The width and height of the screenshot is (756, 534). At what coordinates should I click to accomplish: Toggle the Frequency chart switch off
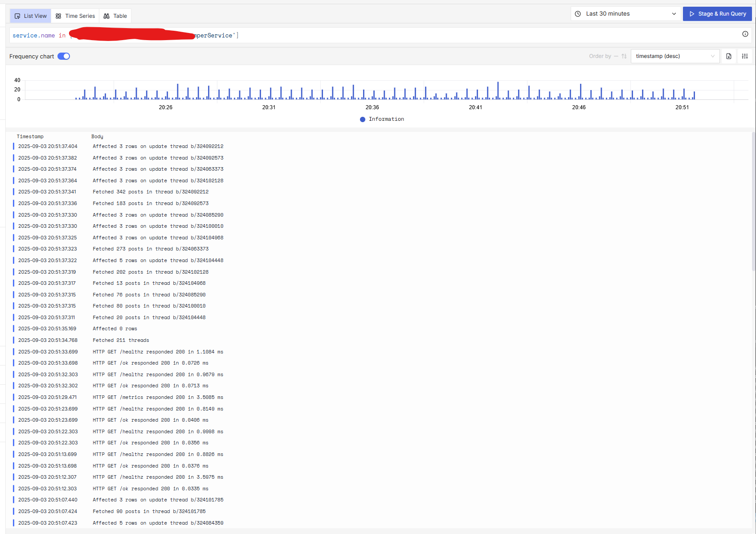[x=64, y=56]
